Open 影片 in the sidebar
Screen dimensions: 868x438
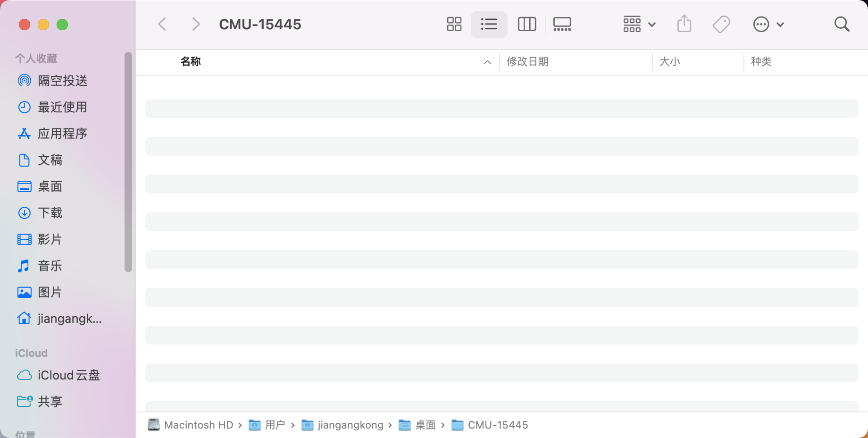pyautogui.click(x=50, y=239)
